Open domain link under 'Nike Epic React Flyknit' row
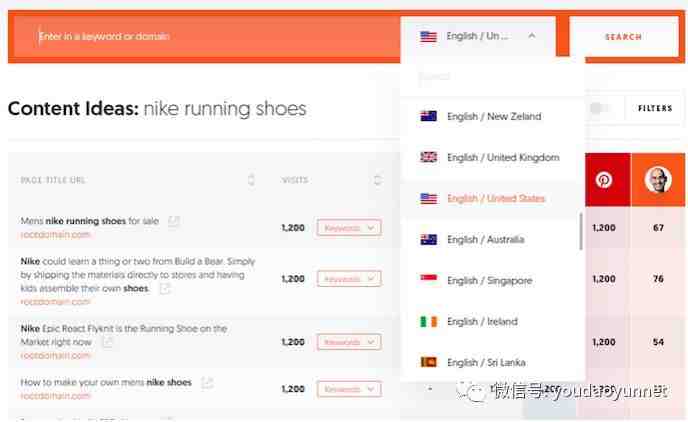 (x=55, y=355)
